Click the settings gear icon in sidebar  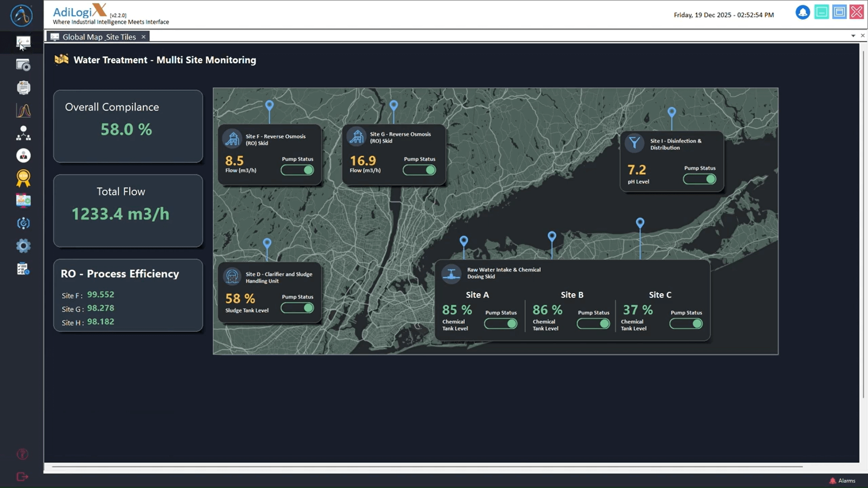(x=23, y=246)
